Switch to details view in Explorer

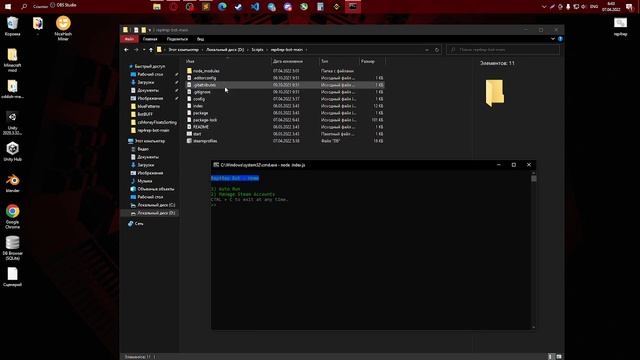coord(551,356)
